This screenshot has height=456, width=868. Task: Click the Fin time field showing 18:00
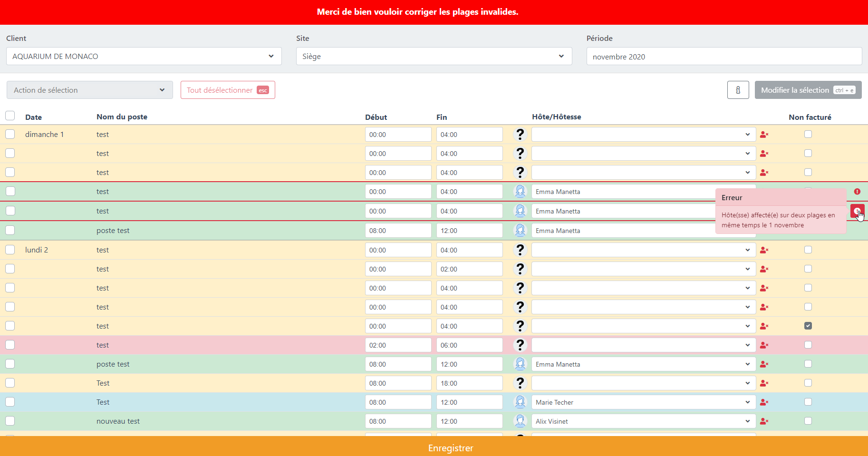[x=469, y=383]
